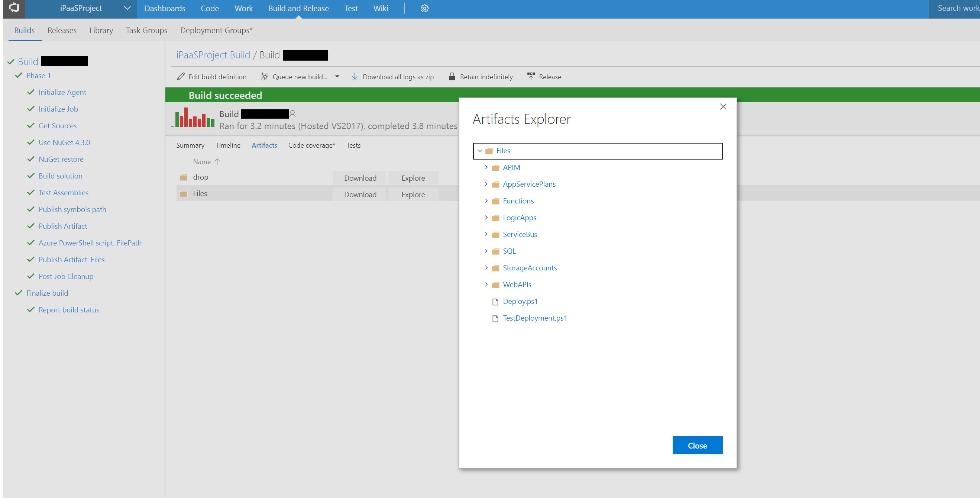This screenshot has width=980, height=498.
Task: Sort by Name column arrow
Action: 217,161
